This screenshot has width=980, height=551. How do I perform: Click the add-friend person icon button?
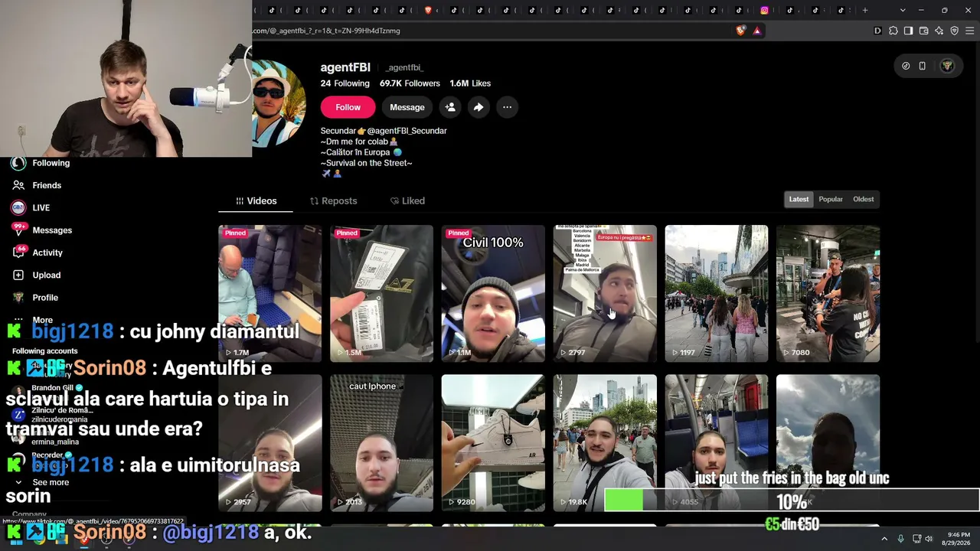click(x=450, y=107)
